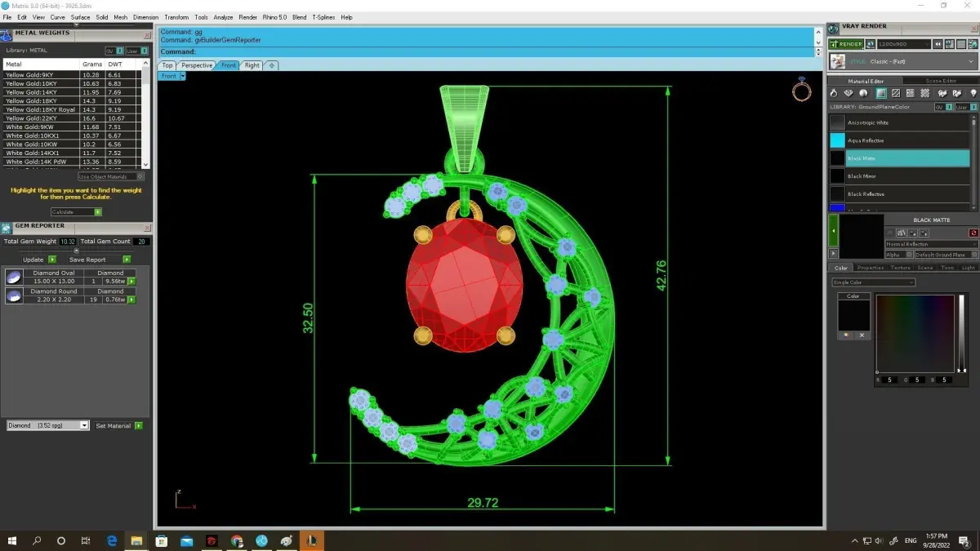
Task: Toggle the GV library in Metal Weights
Action: click(113, 51)
